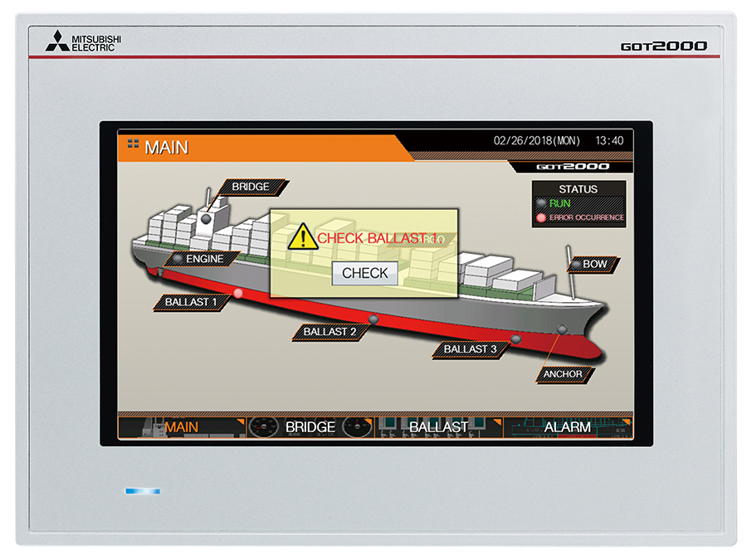Click the bridge indicator dot on the ship tower

click(206, 219)
